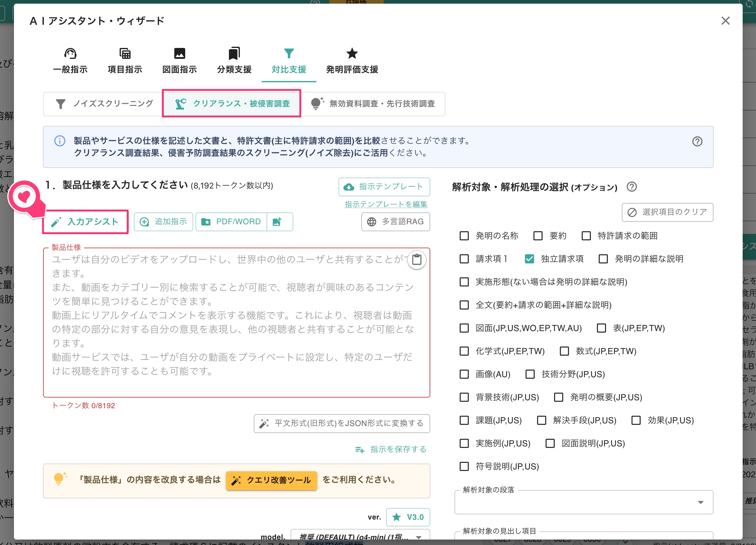Check the 発明の詳細な説明 checkbox
Image resolution: width=756 pixels, height=545 pixels.
point(603,259)
